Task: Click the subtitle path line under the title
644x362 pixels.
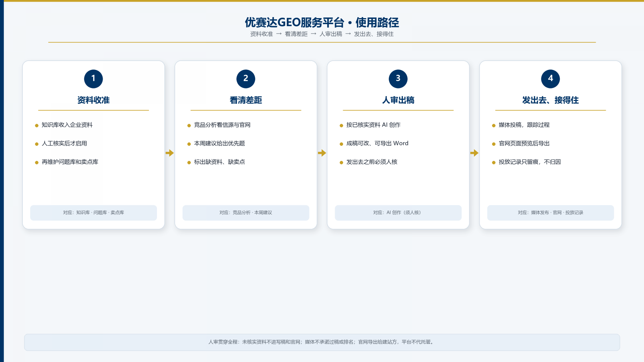Action: tap(322, 34)
